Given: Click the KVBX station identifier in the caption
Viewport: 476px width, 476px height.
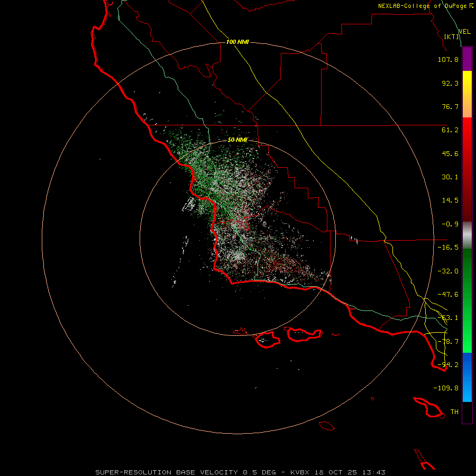Looking at the screenshot, I should coord(301,472).
